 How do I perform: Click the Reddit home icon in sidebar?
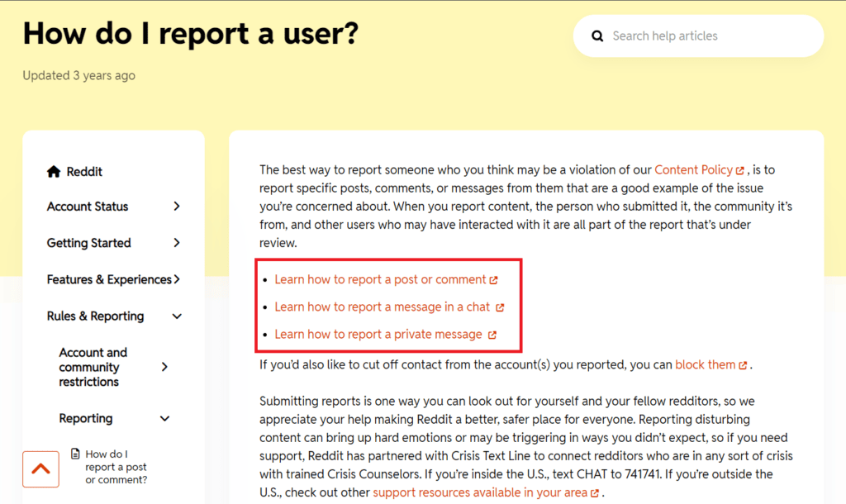tap(54, 172)
